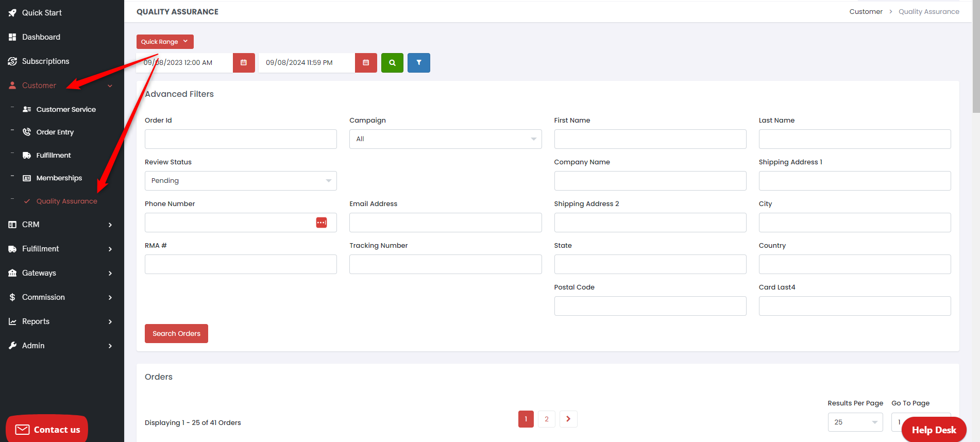Open the Help Desk button

934,430
